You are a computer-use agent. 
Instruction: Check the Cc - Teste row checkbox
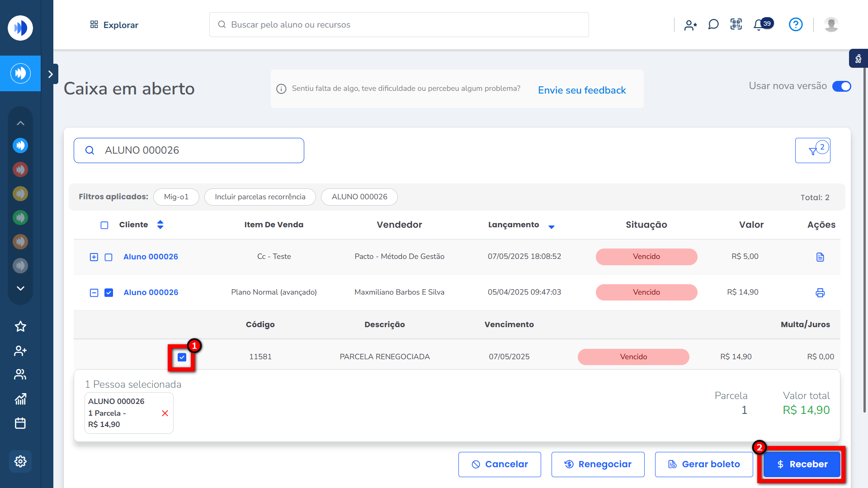[x=108, y=257]
